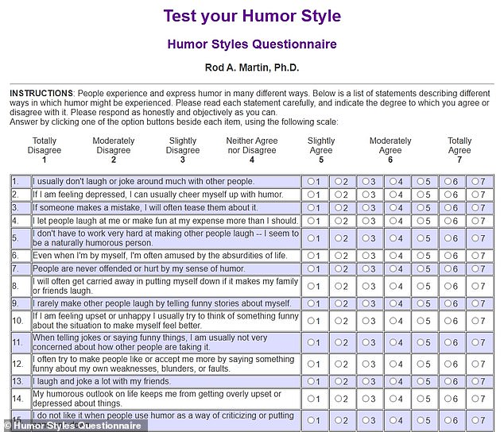Pick rating 2 for statement 4

pyautogui.click(x=338, y=221)
